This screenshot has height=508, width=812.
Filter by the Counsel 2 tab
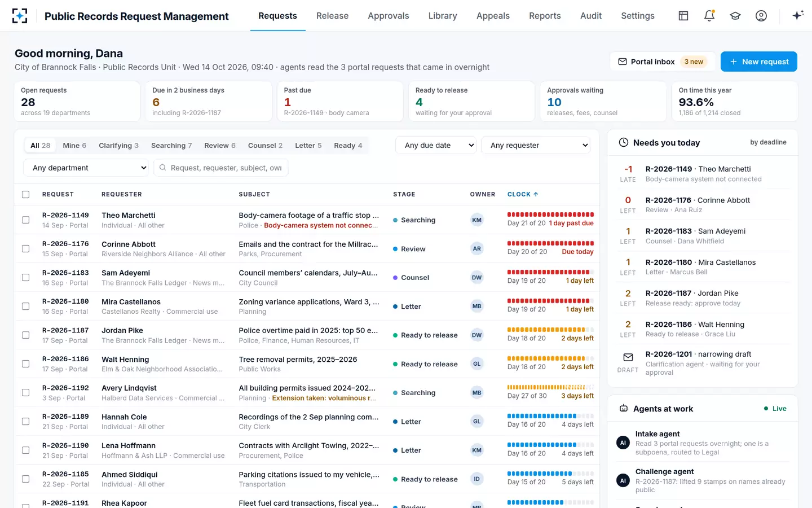[265, 146]
